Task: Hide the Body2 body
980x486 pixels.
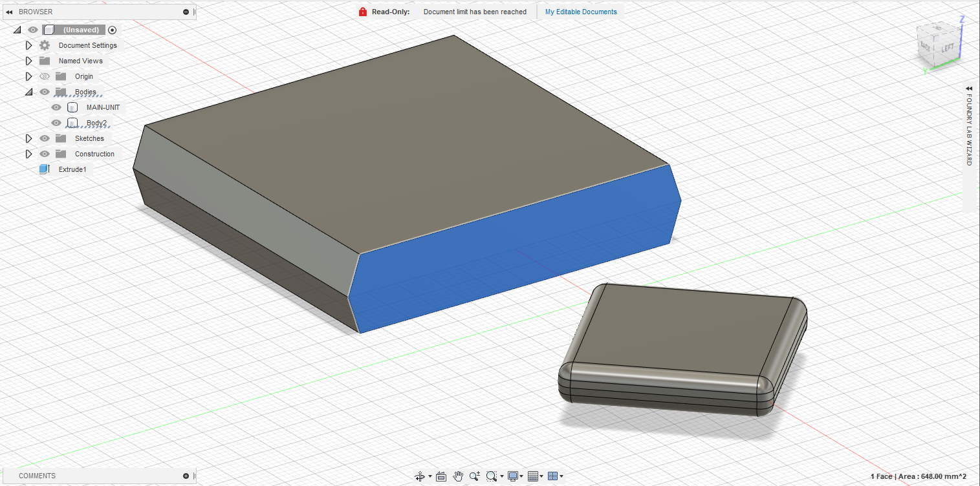Action: (56, 123)
